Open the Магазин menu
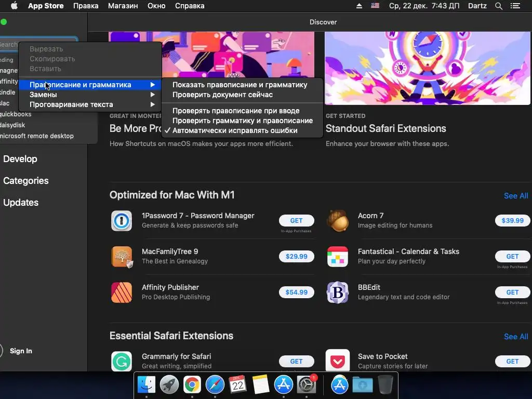 pos(123,6)
